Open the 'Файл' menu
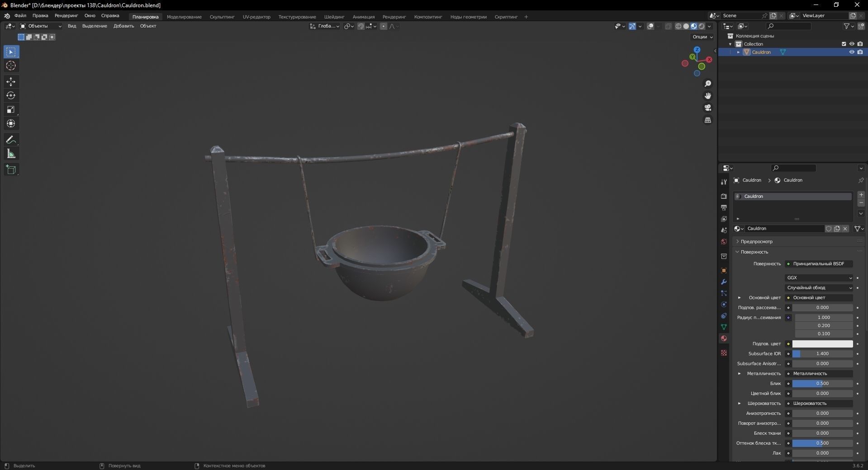This screenshot has width=868, height=470. [x=20, y=16]
